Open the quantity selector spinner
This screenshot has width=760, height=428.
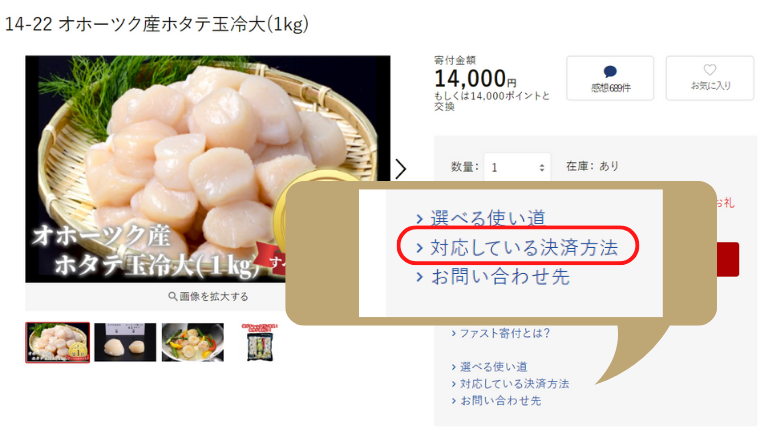[x=542, y=168]
